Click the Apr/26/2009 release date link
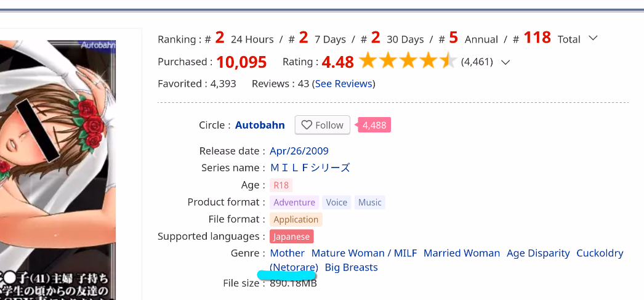 pos(299,151)
